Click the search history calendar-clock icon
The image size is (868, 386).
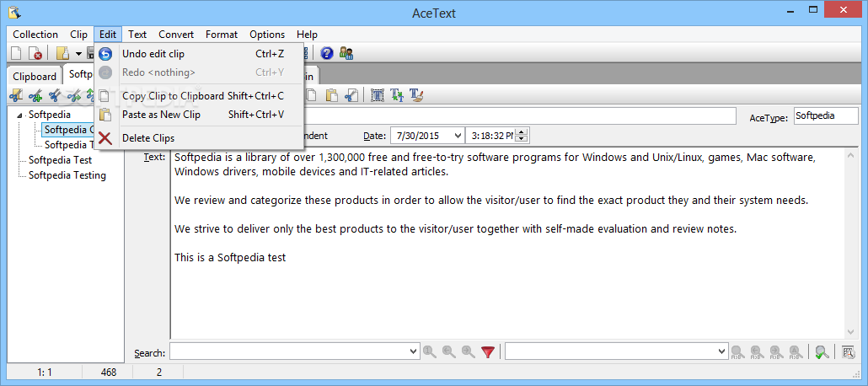[848, 351]
